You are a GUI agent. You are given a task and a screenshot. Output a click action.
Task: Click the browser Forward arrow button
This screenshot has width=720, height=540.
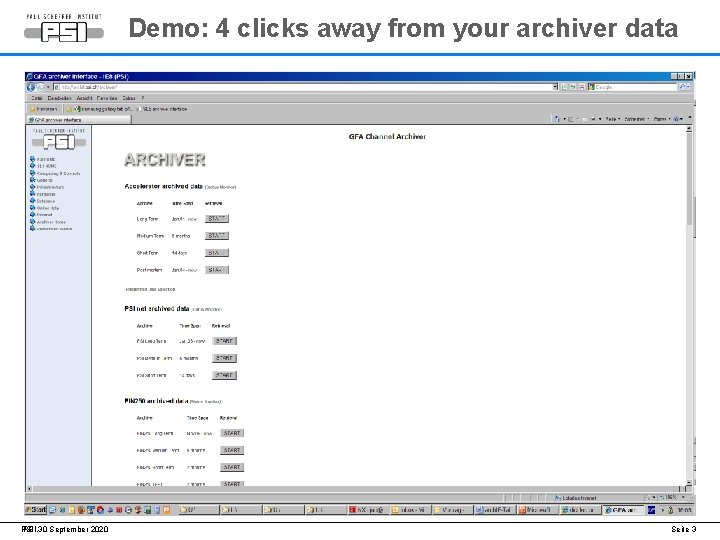click(40, 87)
